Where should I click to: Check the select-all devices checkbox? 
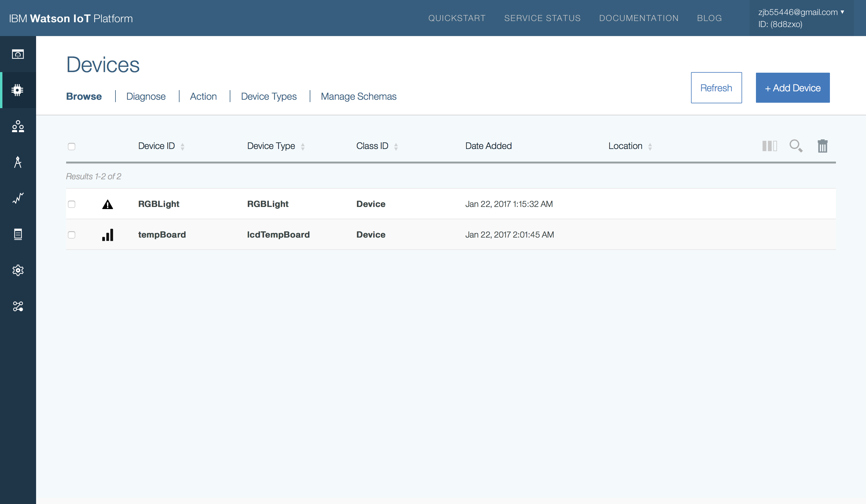click(72, 147)
